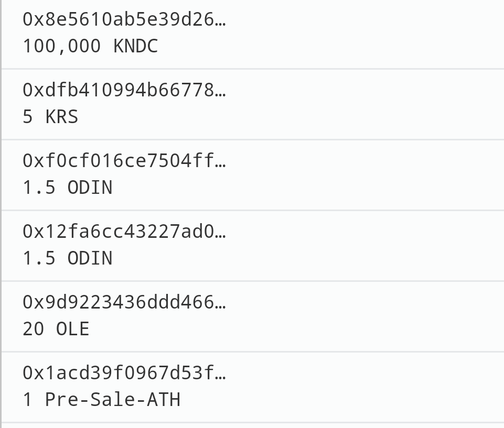Viewport: 504px width, 428px height.
Task: Click the 100,000 KNDC amount
Action: pyautogui.click(x=90, y=46)
